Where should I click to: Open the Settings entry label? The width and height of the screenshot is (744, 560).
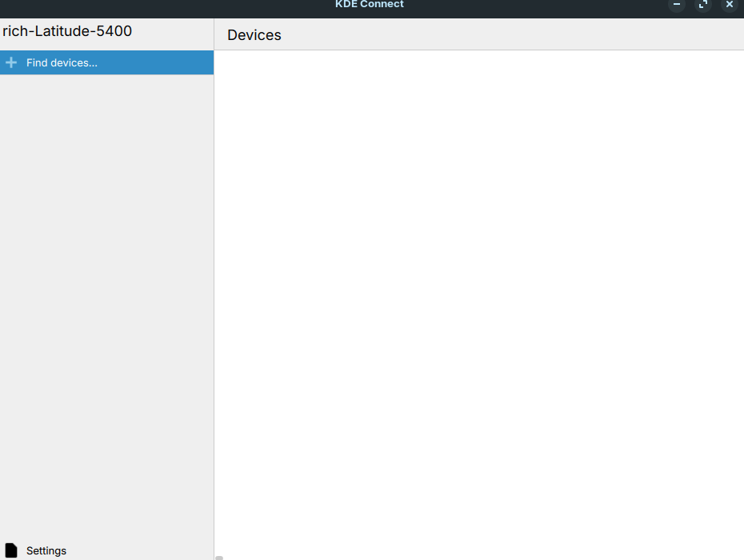(x=46, y=550)
